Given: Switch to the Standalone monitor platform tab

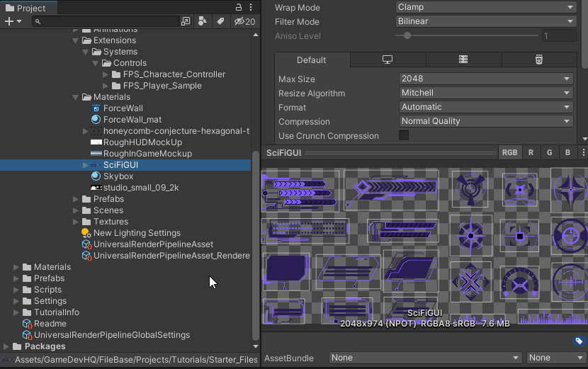Looking at the screenshot, I should (388, 59).
